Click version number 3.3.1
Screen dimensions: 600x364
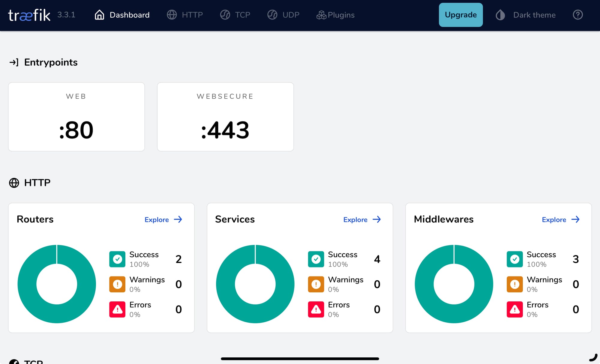(x=66, y=15)
